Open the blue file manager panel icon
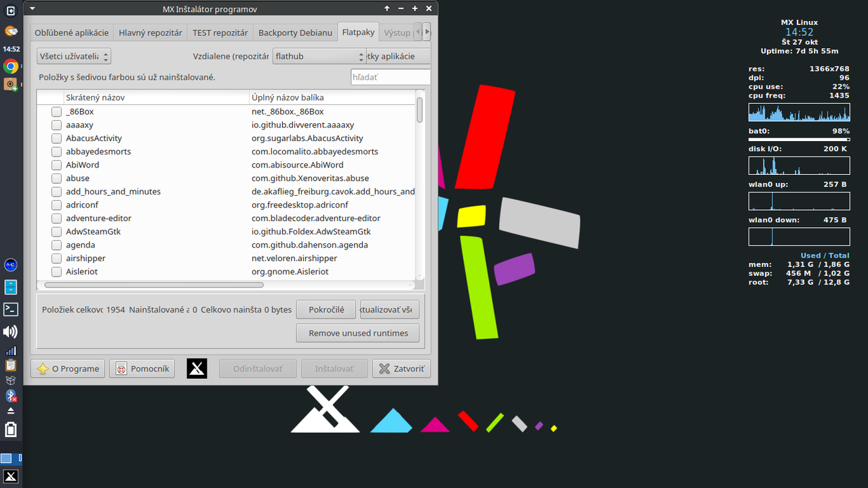 pyautogui.click(x=11, y=287)
